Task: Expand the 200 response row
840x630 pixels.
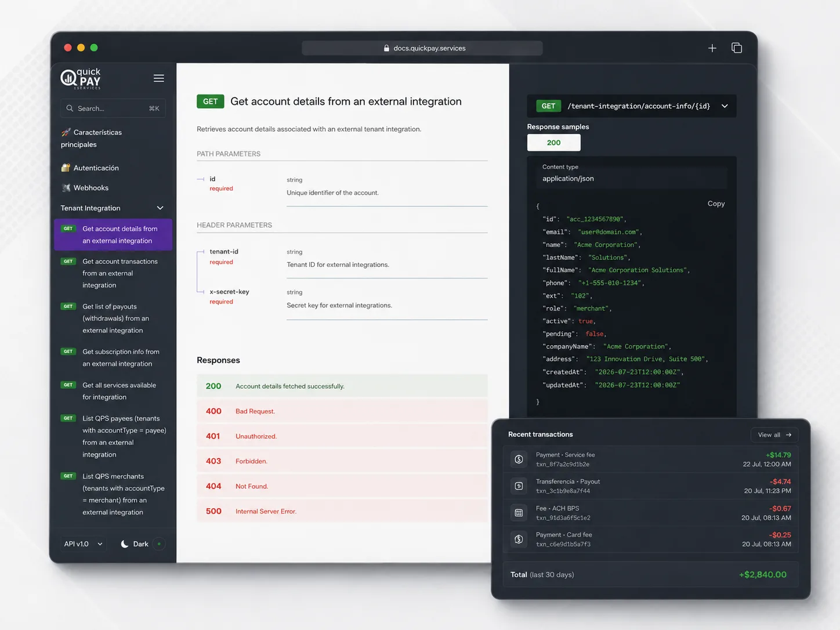Action: [342, 386]
